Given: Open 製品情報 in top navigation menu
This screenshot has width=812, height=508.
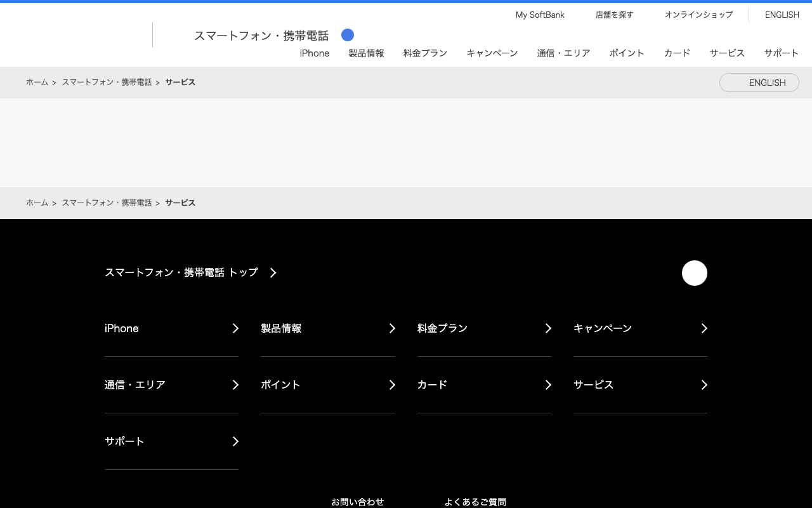Looking at the screenshot, I should click(x=367, y=53).
